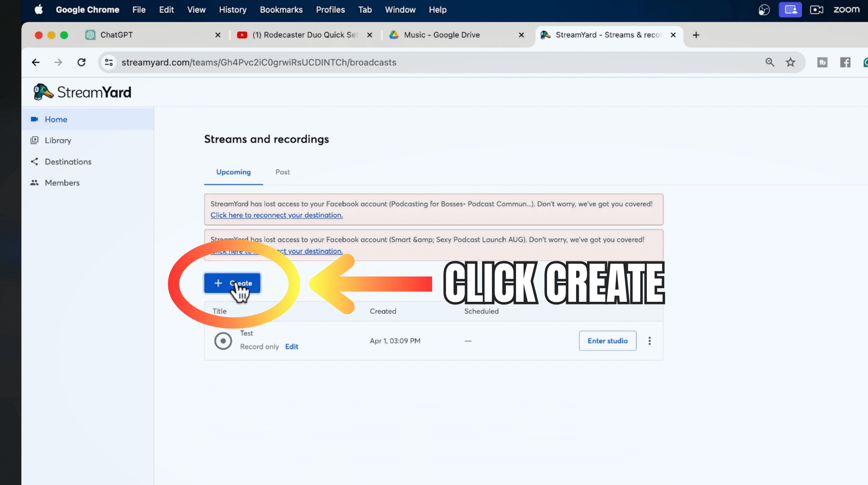Viewport: 868px width, 485px height.
Task: Open site info icon in address bar
Action: tap(109, 62)
